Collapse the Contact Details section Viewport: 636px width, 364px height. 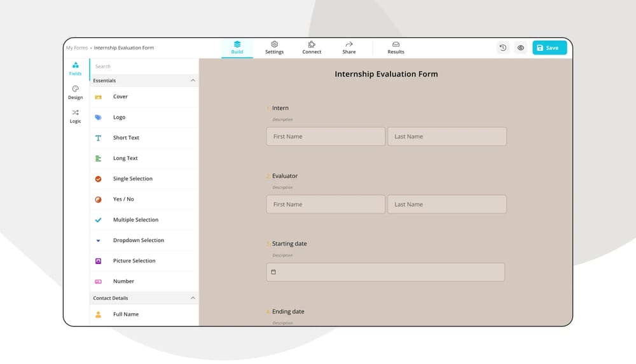[x=193, y=298]
